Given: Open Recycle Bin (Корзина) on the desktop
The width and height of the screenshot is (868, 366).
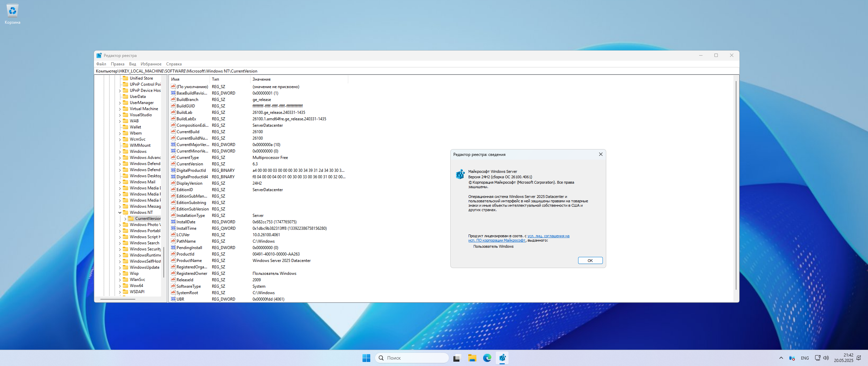Looking at the screenshot, I should [12, 11].
